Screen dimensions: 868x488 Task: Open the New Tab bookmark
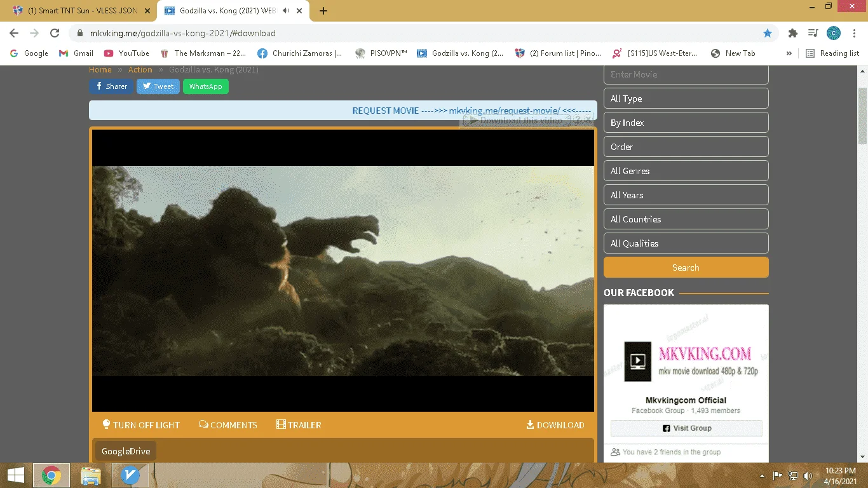(733, 53)
